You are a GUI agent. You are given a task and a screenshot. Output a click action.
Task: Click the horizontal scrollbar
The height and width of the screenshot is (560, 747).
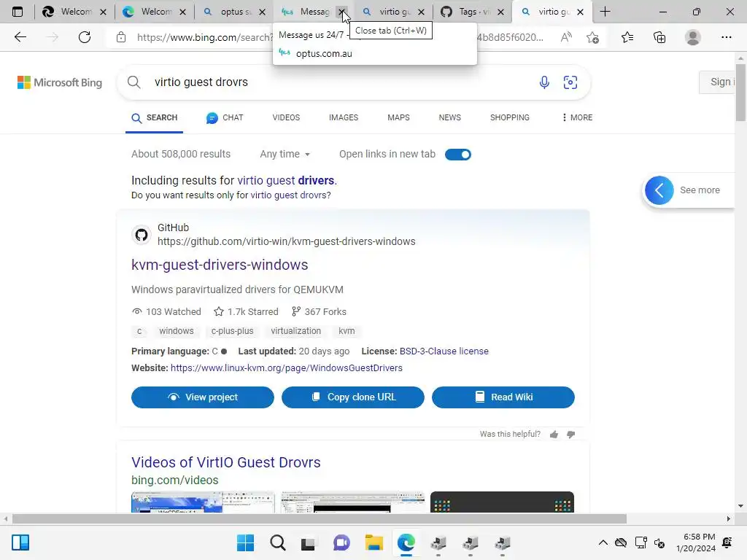[x=320, y=518]
